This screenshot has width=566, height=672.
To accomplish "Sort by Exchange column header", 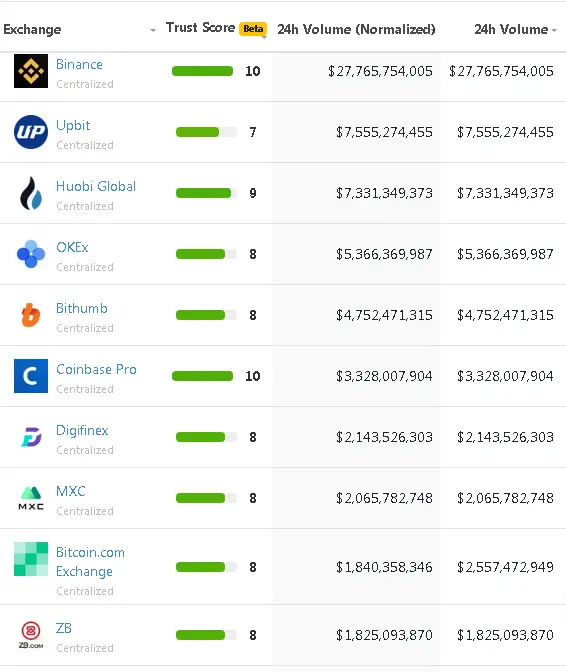I will (32, 30).
